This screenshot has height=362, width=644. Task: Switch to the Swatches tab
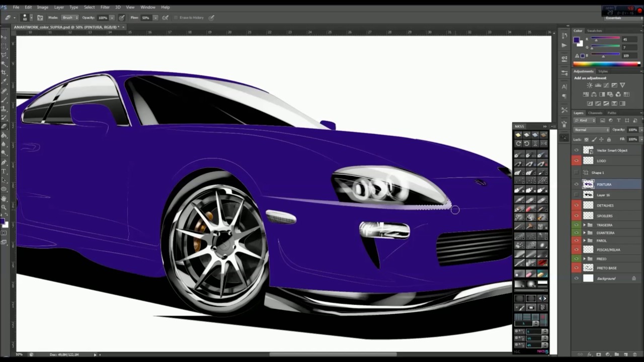[x=595, y=31]
